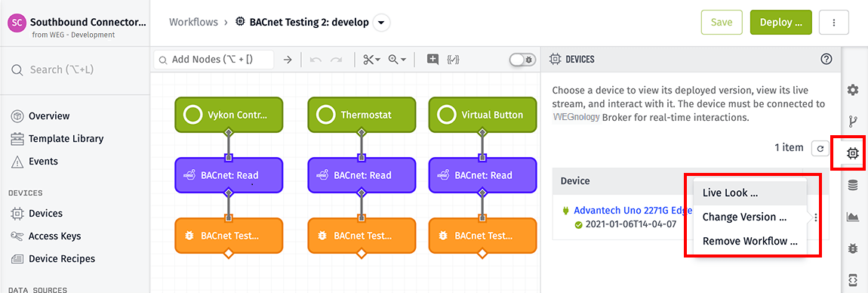This screenshot has height=293, width=868.
Task: Open the device row three-dot menu
Action: pyautogui.click(x=816, y=217)
